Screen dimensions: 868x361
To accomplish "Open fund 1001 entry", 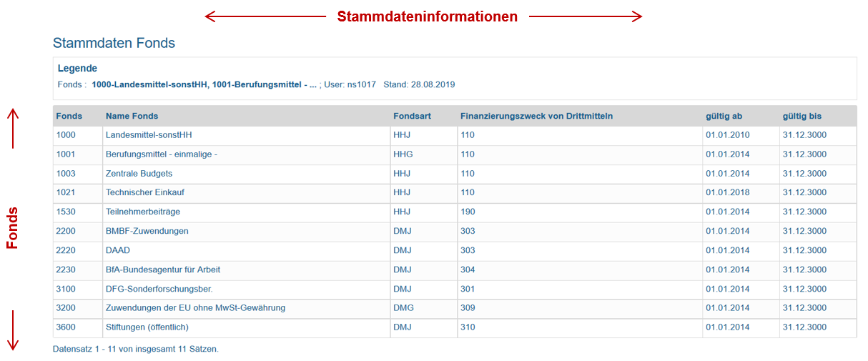I will pos(66,154).
